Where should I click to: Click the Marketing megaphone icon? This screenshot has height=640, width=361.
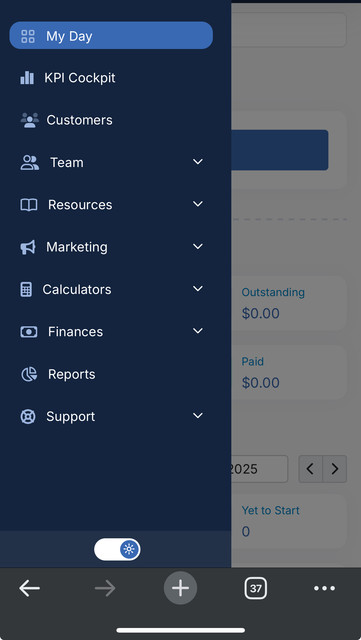pos(28,247)
